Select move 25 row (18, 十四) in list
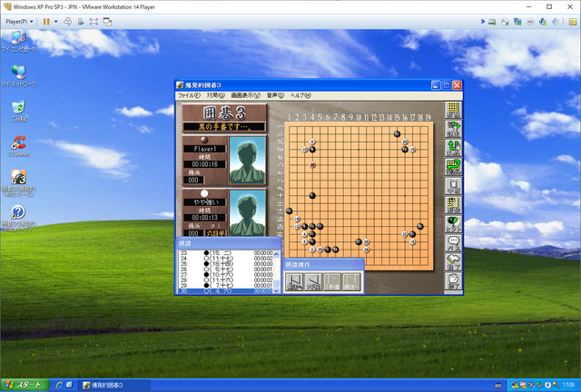The width and height of the screenshot is (581, 392). pos(226,264)
